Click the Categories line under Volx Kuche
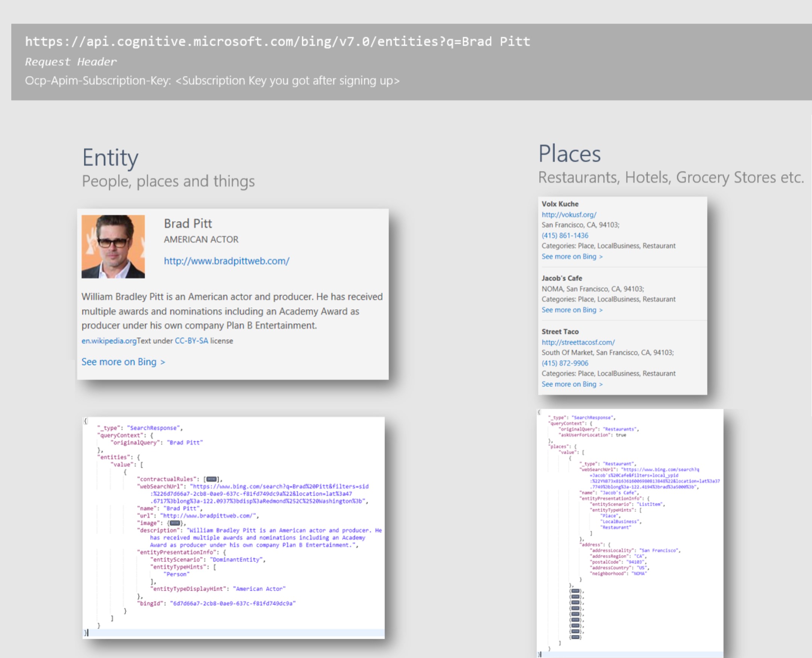This screenshot has width=812, height=658. (x=608, y=246)
